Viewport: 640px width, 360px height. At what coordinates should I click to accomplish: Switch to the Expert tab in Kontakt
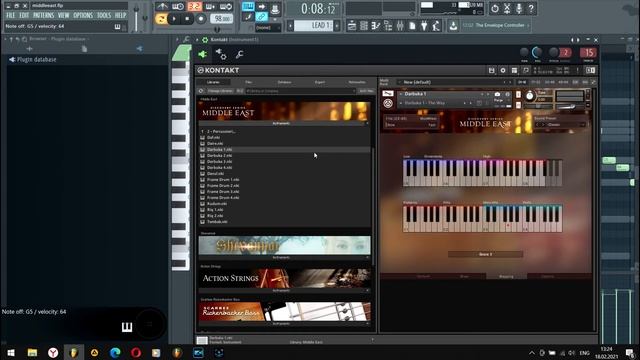320,82
